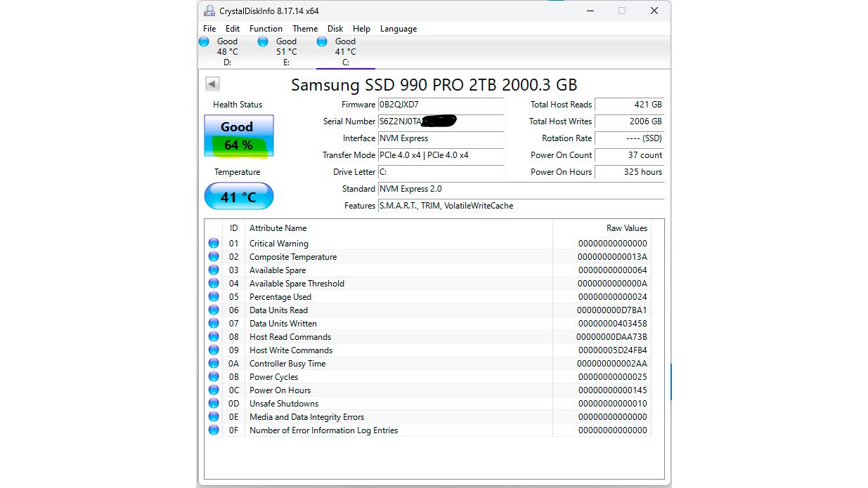Click the blue orb of disk E:
The height and width of the screenshot is (488, 868).
(263, 41)
